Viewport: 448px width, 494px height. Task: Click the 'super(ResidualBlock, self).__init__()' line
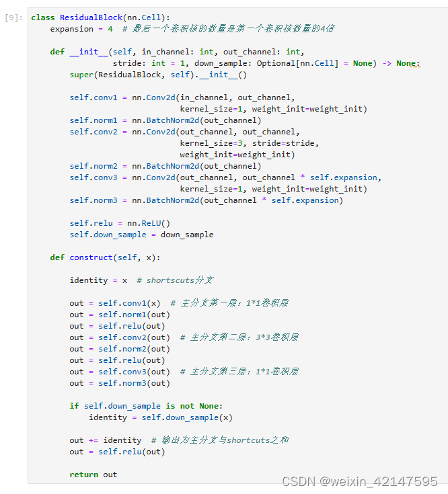[x=158, y=75]
